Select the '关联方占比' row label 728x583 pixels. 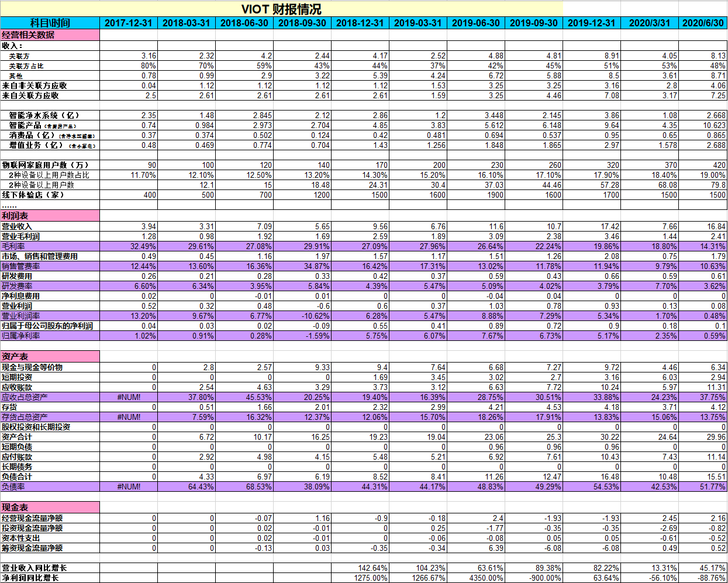(26, 66)
